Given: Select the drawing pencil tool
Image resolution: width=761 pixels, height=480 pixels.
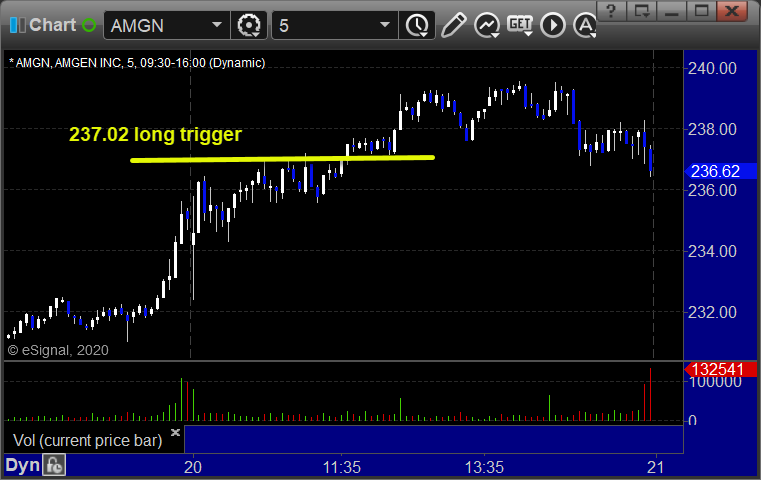Looking at the screenshot, I should tap(453, 25).
